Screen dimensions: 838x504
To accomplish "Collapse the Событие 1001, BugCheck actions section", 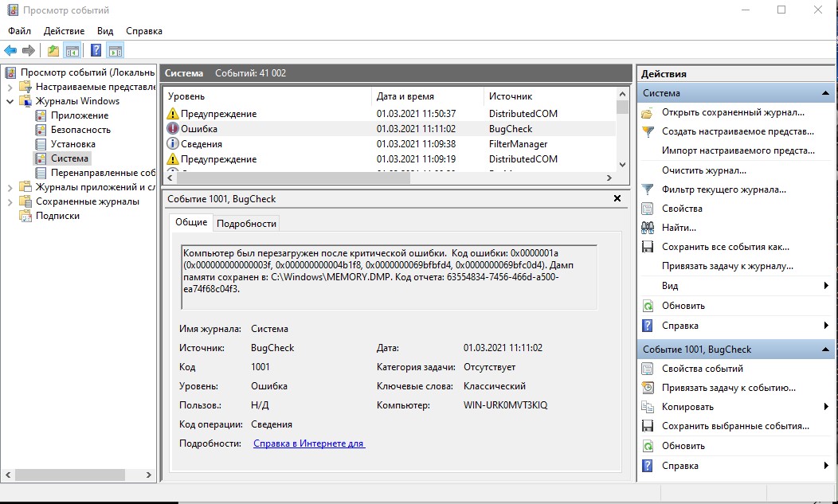I will pos(825,350).
